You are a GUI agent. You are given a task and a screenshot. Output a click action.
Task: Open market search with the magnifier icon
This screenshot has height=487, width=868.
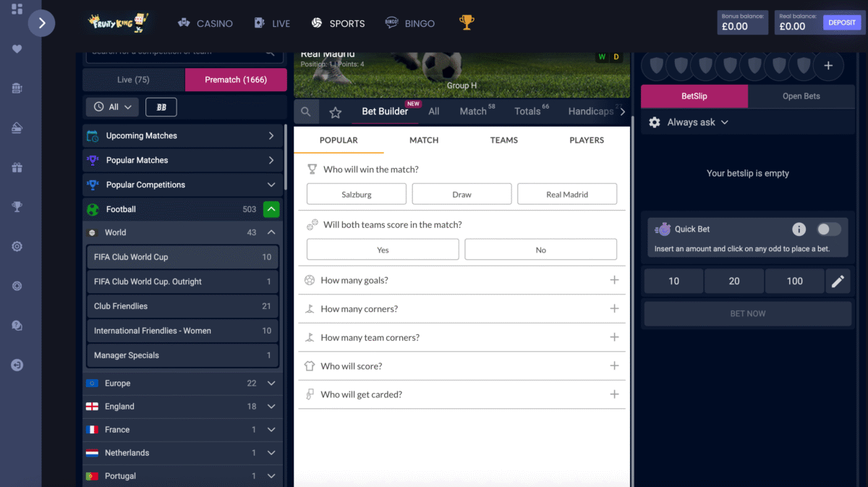click(306, 112)
